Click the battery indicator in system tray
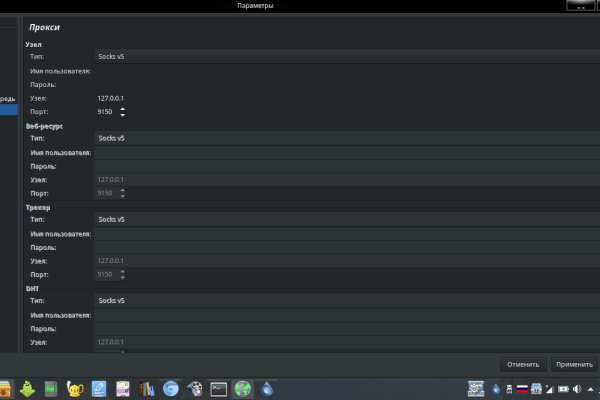 [564, 389]
